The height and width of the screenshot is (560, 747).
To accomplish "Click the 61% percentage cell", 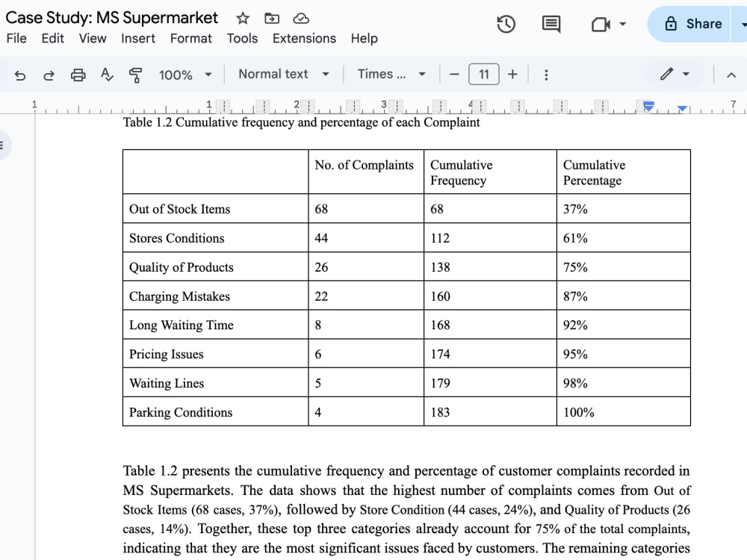I will 624,237.
